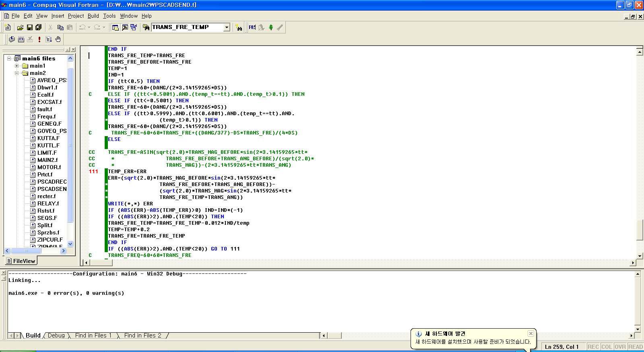Switch to the Debug output tab
This screenshot has width=644, height=352.
coord(56,335)
